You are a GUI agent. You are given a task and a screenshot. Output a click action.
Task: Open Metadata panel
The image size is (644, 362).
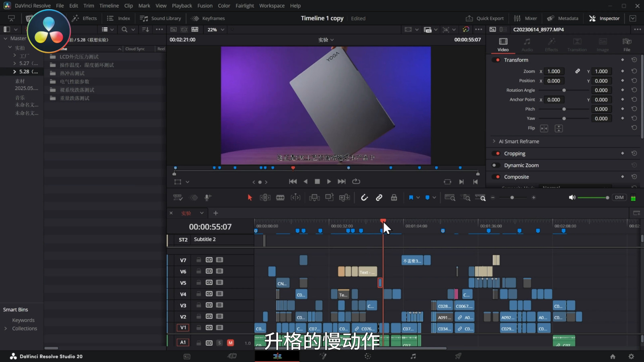tap(563, 19)
